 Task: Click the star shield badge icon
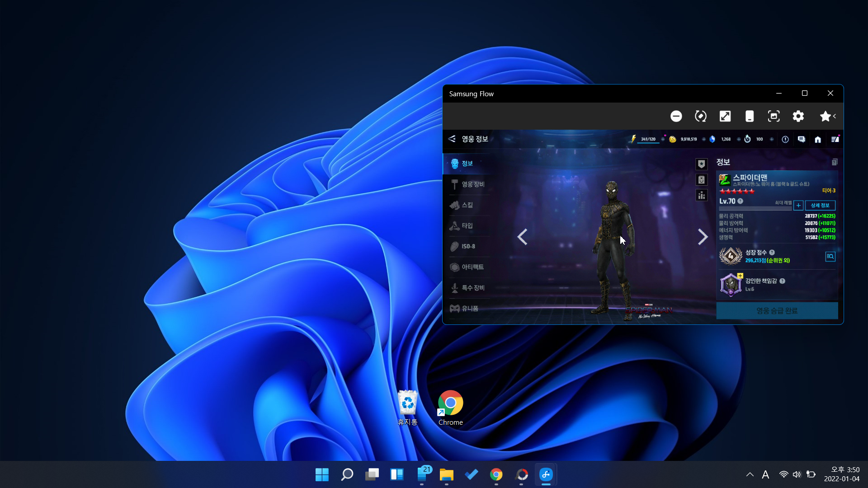coord(701,164)
